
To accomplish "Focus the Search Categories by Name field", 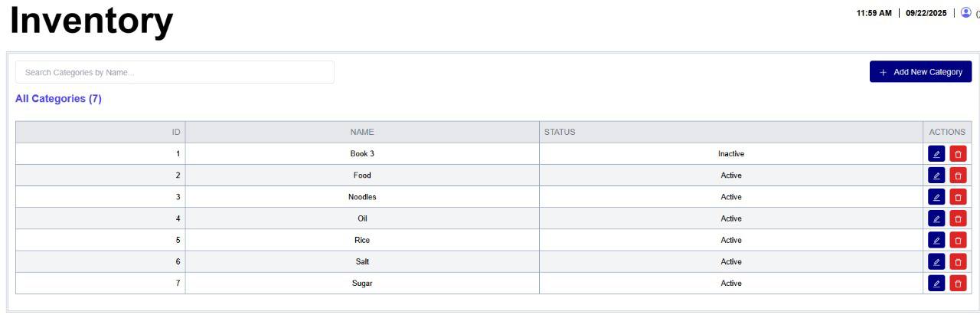I will [x=175, y=72].
